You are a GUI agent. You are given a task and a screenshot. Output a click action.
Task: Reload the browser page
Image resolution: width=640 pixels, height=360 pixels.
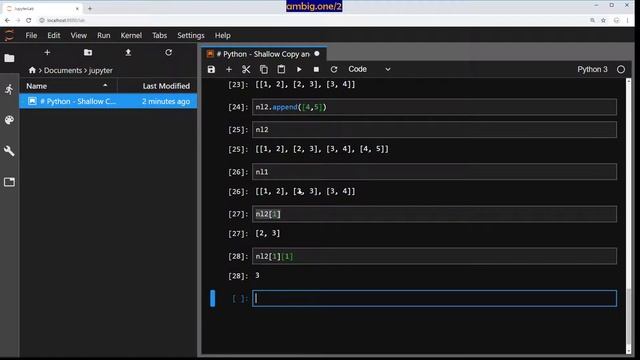(x=29, y=20)
